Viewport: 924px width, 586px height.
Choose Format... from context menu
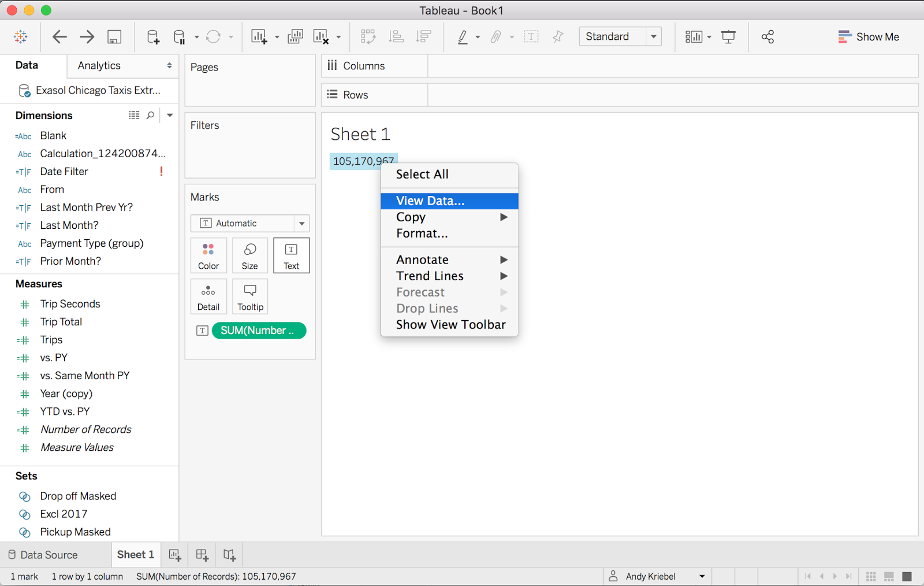pyautogui.click(x=449, y=233)
